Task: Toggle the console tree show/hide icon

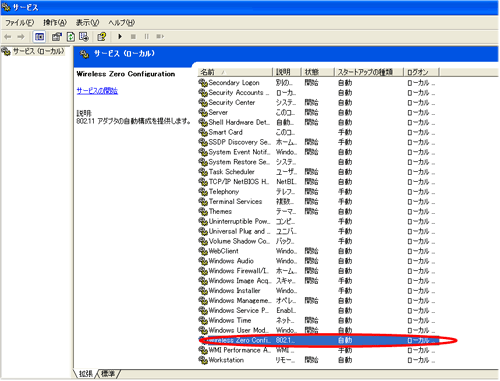Action: (39, 37)
